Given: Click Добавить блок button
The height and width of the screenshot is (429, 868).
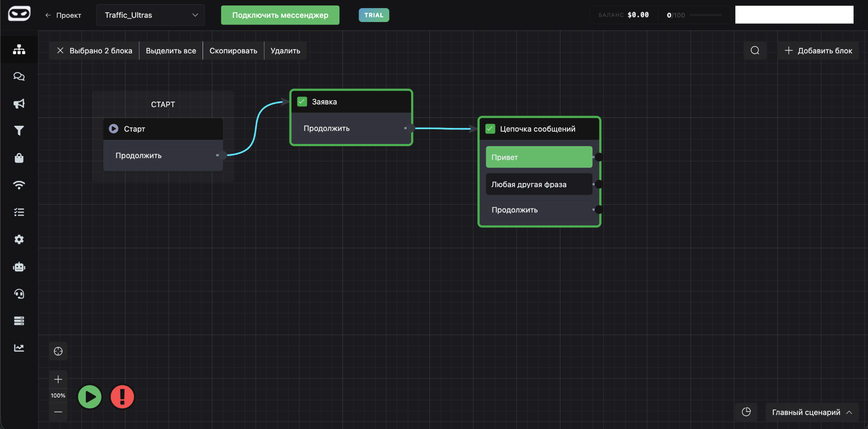Looking at the screenshot, I should (x=818, y=50).
